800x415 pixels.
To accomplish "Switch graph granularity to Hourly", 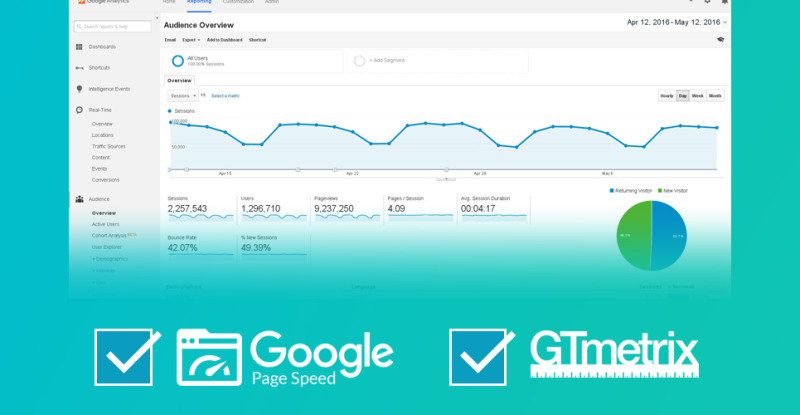I will click(667, 95).
